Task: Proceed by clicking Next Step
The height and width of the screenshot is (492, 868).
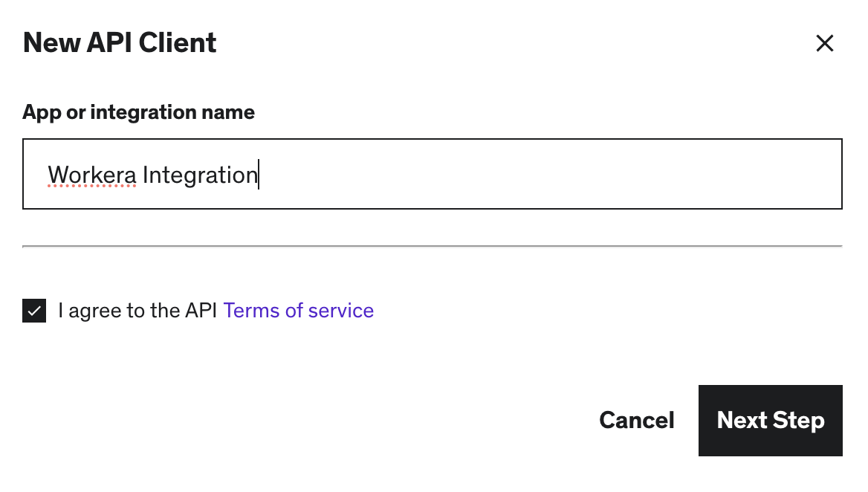Action: click(770, 420)
